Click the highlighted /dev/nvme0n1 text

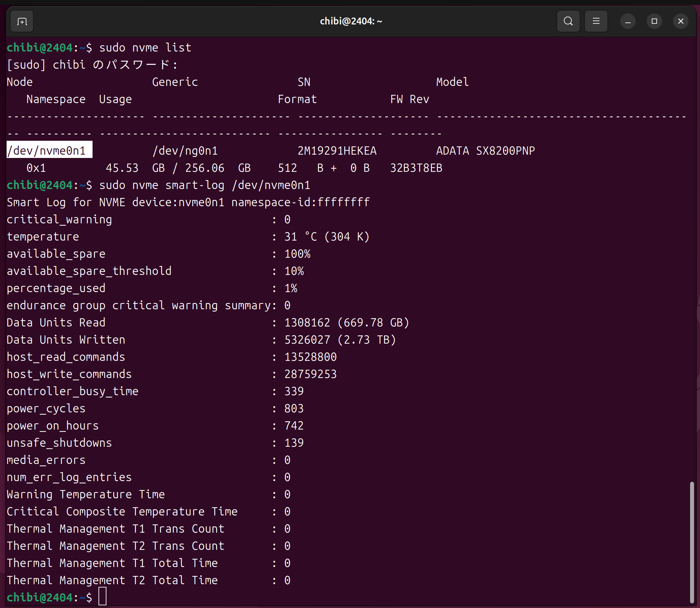click(x=49, y=150)
